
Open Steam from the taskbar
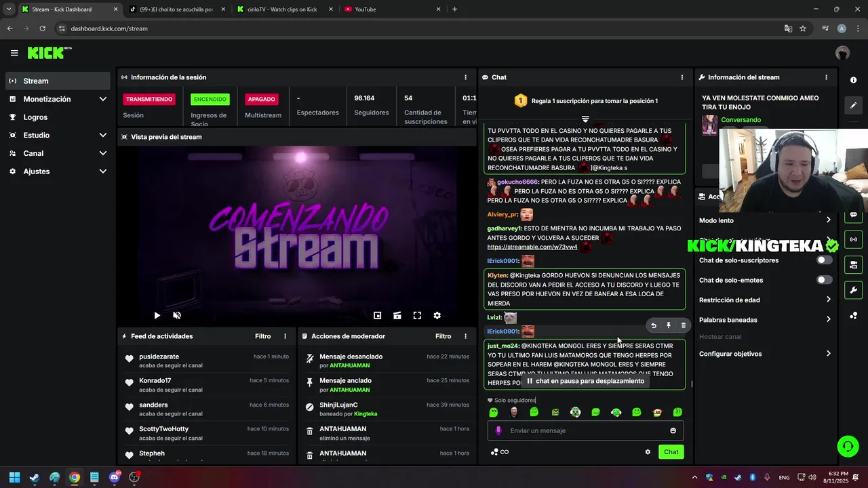35,477
